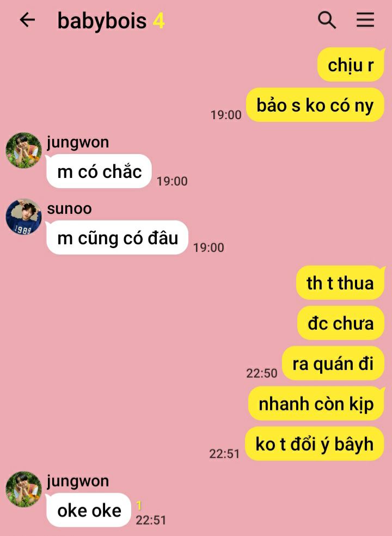Select the 'ko t đổi ý bâyh' message
Screen dimensions: 392x536
click(315, 444)
